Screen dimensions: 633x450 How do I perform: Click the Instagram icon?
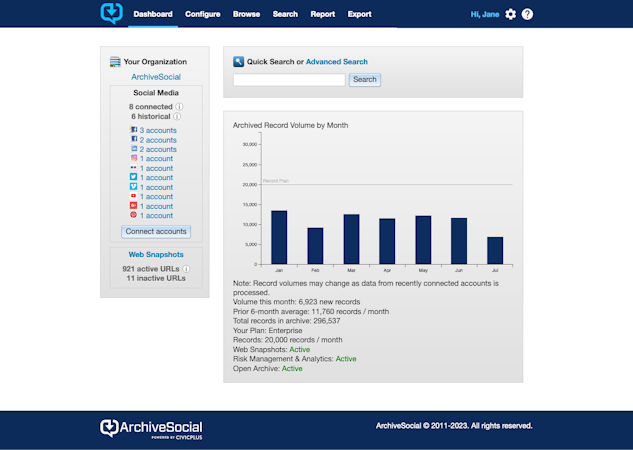(134, 158)
